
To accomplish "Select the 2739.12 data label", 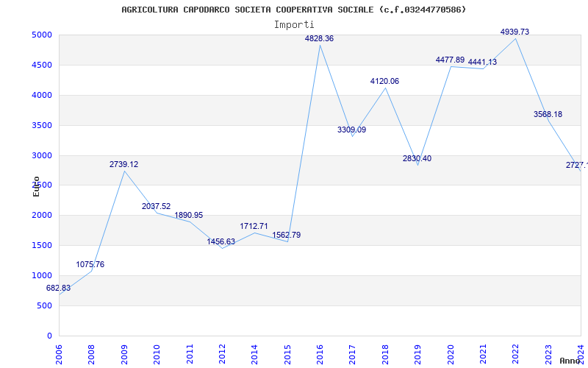I will point(123,164).
